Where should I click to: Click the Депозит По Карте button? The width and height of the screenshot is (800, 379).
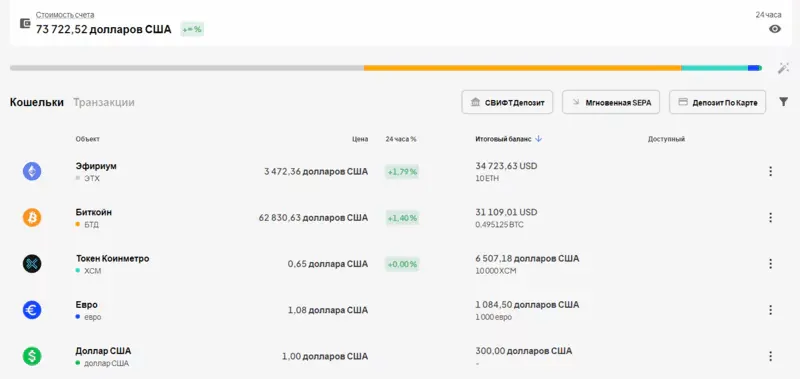717,102
